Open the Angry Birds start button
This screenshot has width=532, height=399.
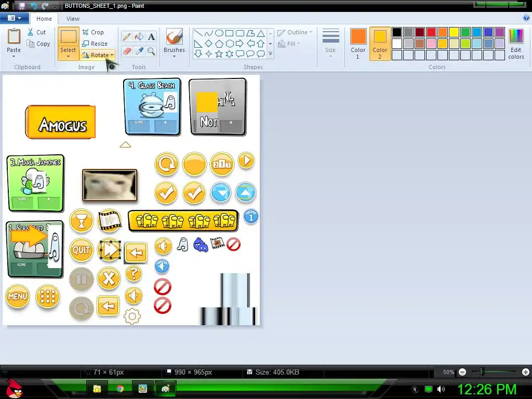point(14,389)
